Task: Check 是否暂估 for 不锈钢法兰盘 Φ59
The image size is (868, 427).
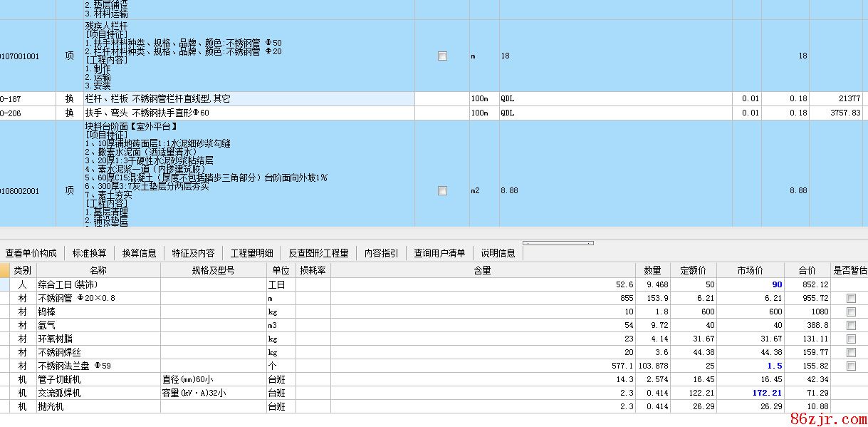Action: pyautogui.click(x=850, y=366)
